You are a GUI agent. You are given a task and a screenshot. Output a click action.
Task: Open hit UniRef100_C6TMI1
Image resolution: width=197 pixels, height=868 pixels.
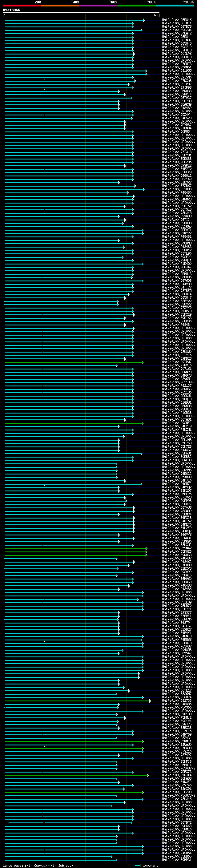tap(177, 23)
